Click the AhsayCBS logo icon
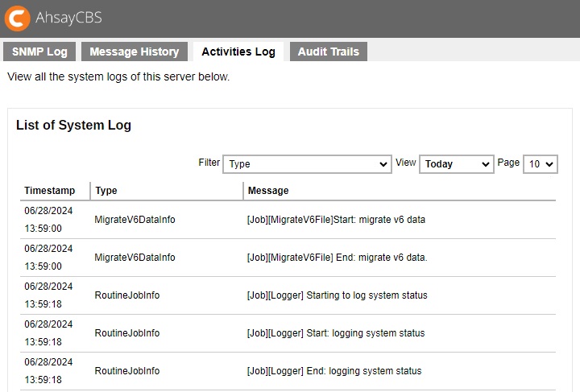 (19, 18)
